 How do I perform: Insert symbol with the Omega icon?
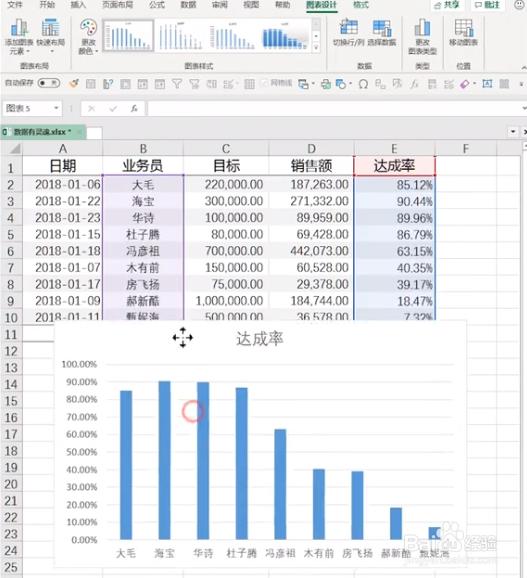coord(363,84)
